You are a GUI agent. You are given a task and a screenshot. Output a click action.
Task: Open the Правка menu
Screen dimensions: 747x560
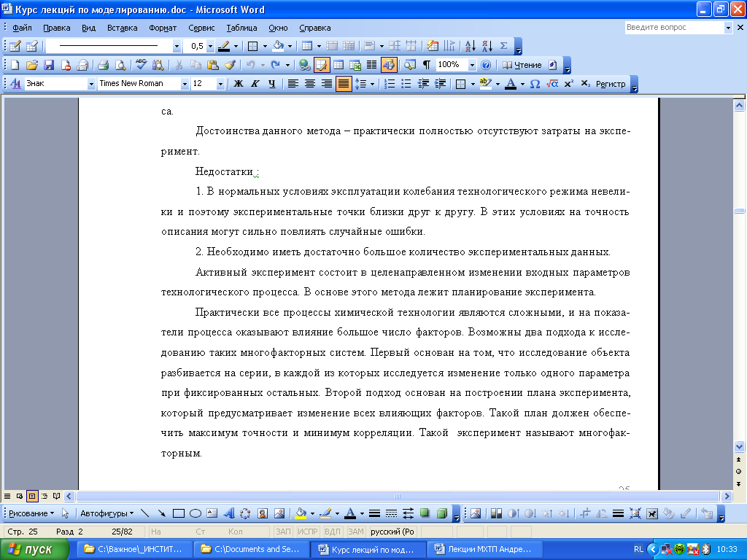click(x=57, y=28)
